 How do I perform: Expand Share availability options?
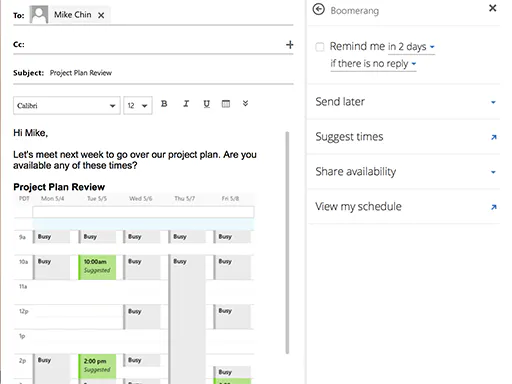[x=403, y=172]
